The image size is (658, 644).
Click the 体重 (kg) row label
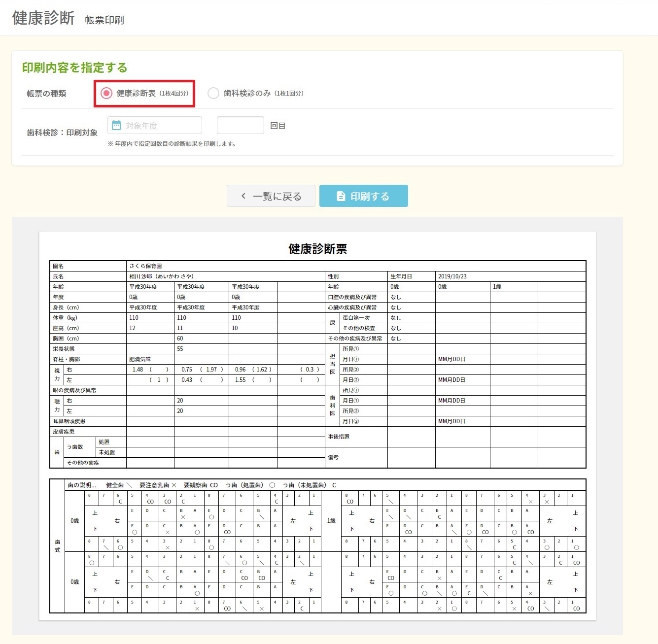coord(65,318)
